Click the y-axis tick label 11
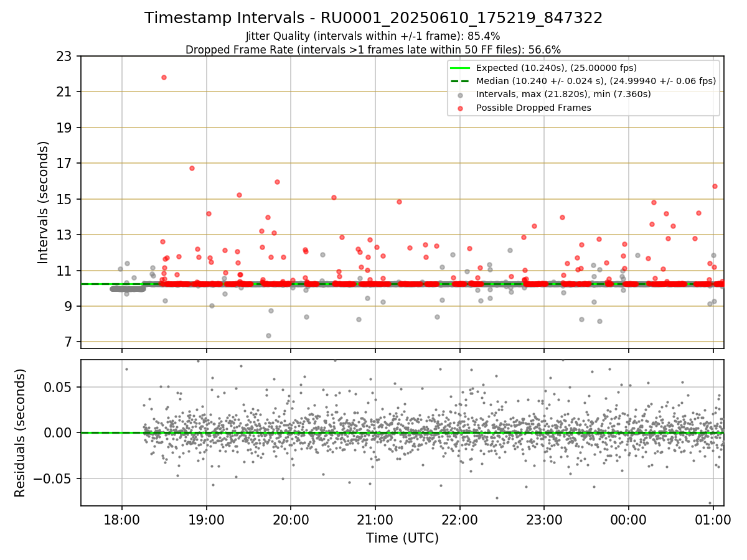The width and height of the screenshot is (747, 560). (64, 271)
